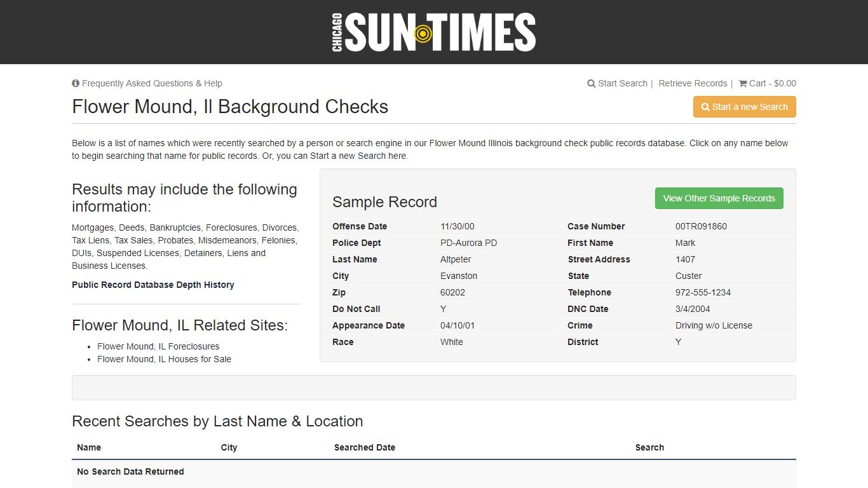The width and height of the screenshot is (868, 488).
Task: Click last name value Altpeter
Action: 456,259
